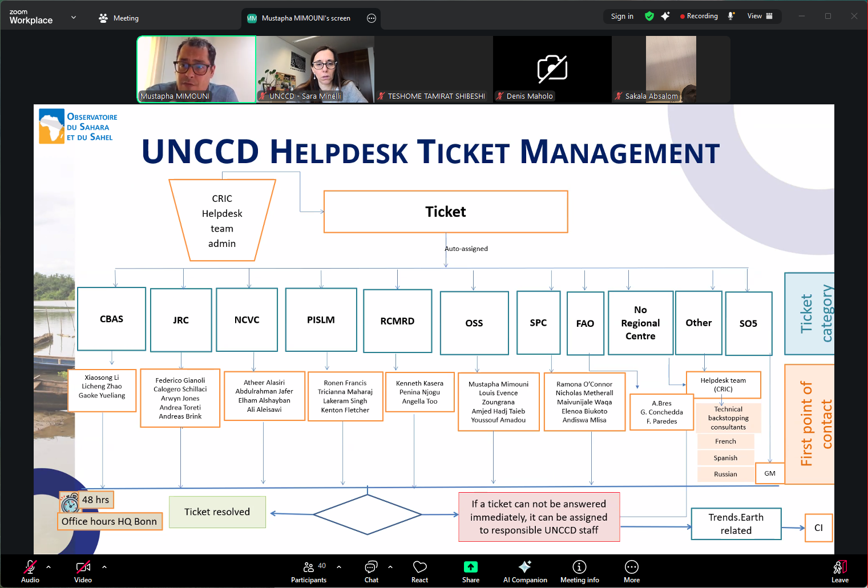Pause the active Recording
This screenshot has height=588, width=868.
(699, 16)
